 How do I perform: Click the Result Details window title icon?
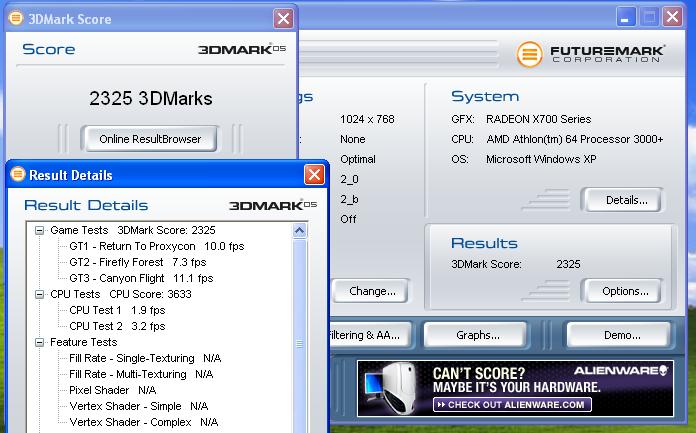coord(18,174)
